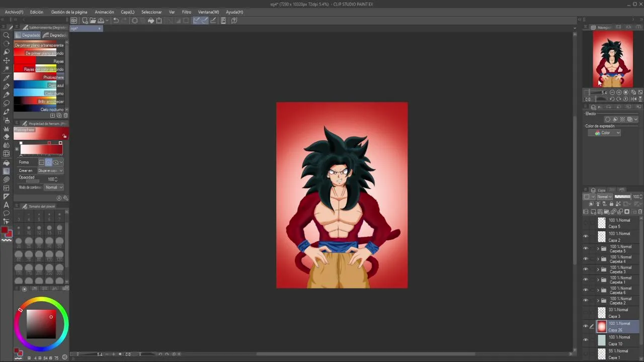644x362 pixels.
Task: Expand the Carpeta 6 folder
Action: (598, 290)
